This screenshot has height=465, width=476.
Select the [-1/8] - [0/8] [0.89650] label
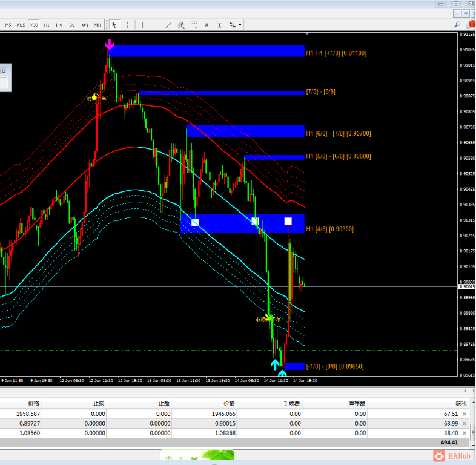click(334, 366)
